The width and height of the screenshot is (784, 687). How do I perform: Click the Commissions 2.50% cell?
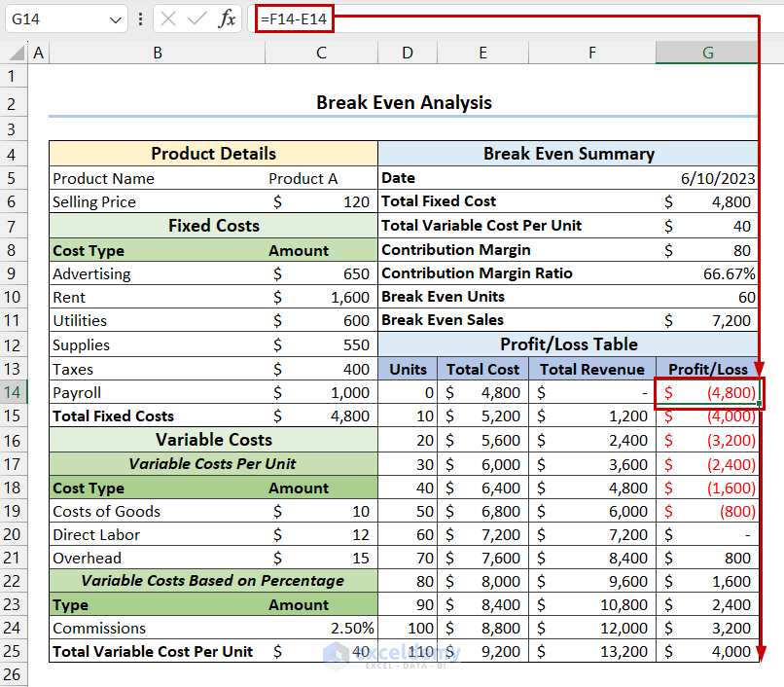click(x=321, y=629)
